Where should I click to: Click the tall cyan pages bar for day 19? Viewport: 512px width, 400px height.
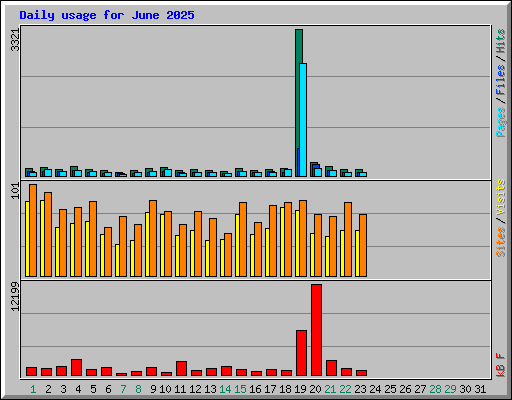click(x=303, y=120)
